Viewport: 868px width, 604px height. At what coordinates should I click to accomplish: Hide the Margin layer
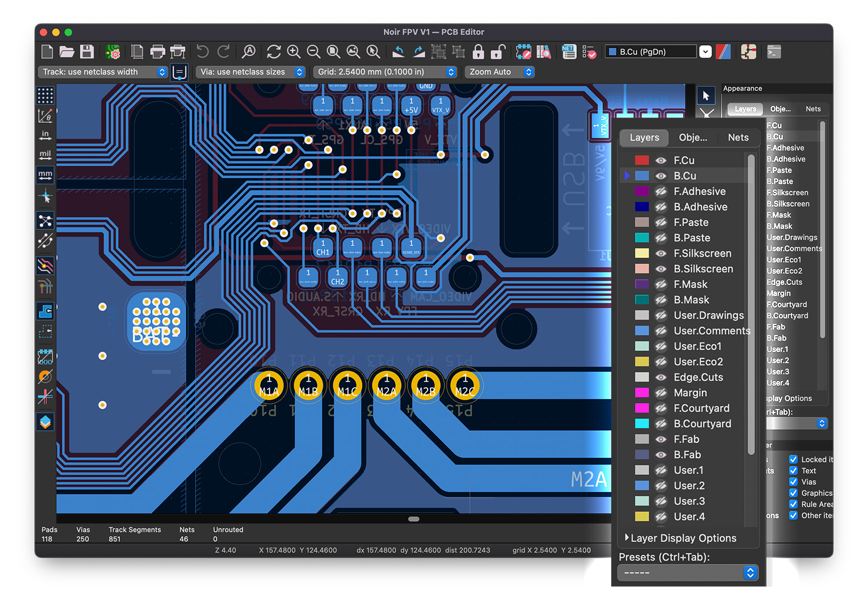click(x=660, y=393)
